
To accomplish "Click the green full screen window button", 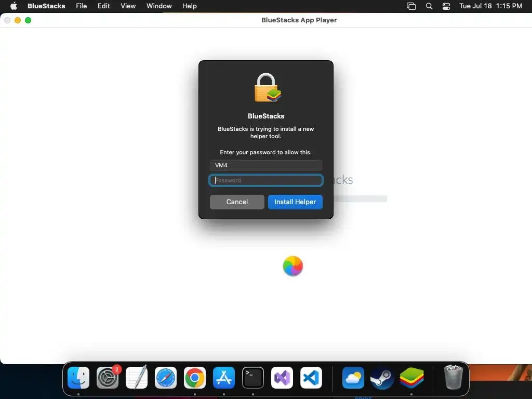I will pyautogui.click(x=28, y=20).
